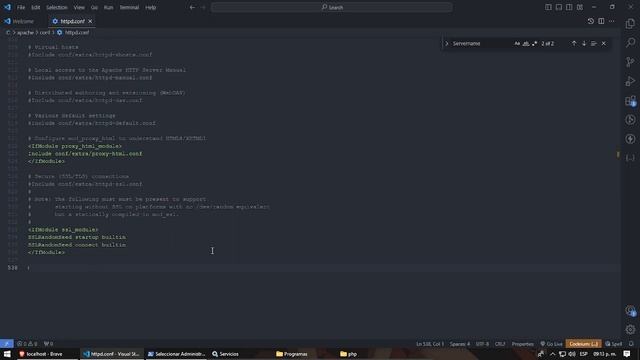Screen dimensions: 640x360
Task: Open the Terminal menu
Action: tap(129, 7)
